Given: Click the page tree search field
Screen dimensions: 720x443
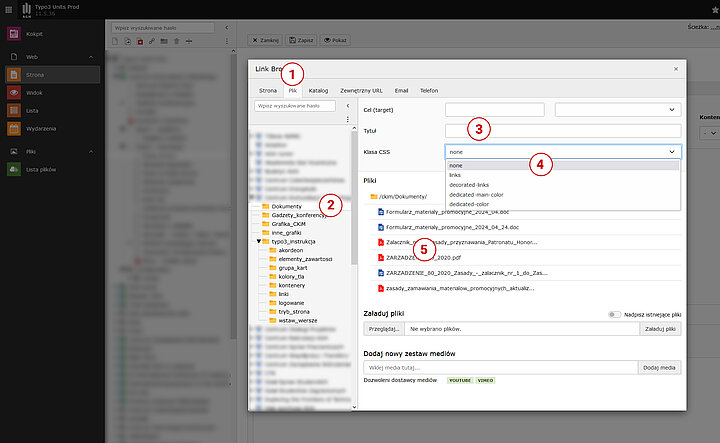Looking at the screenshot, I should pyautogui.click(x=163, y=28).
